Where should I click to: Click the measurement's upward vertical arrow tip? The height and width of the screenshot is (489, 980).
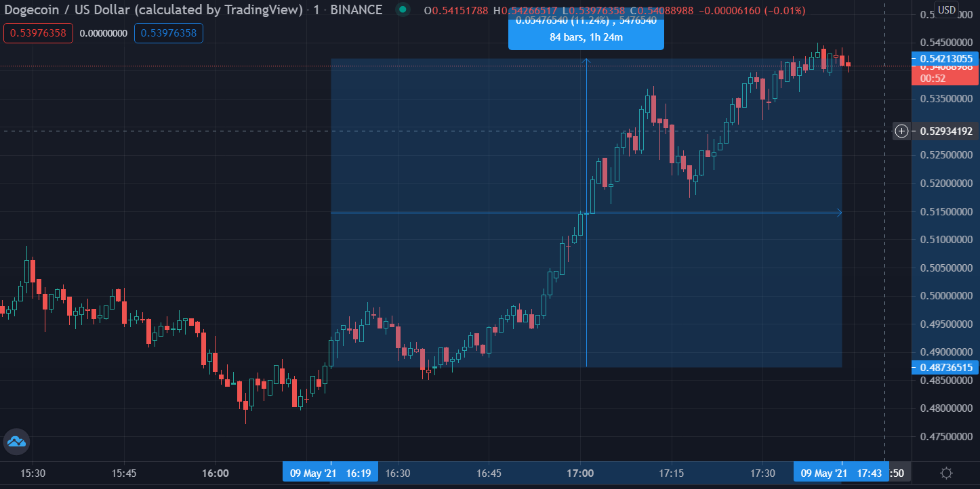pyautogui.click(x=586, y=61)
